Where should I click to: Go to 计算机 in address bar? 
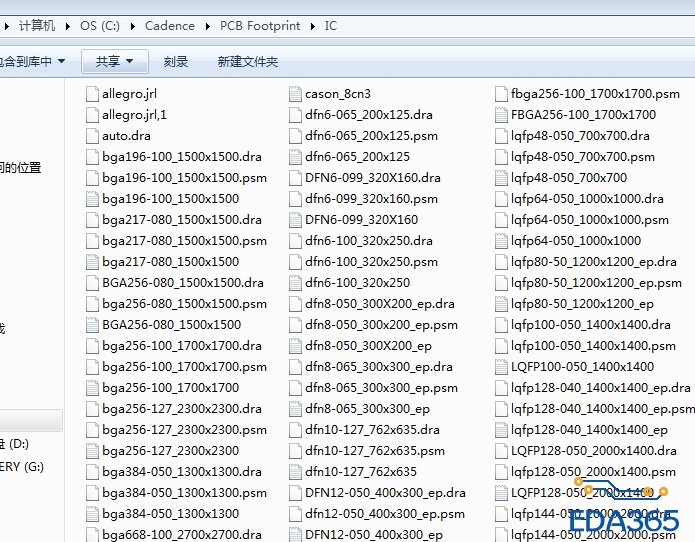pos(37,26)
